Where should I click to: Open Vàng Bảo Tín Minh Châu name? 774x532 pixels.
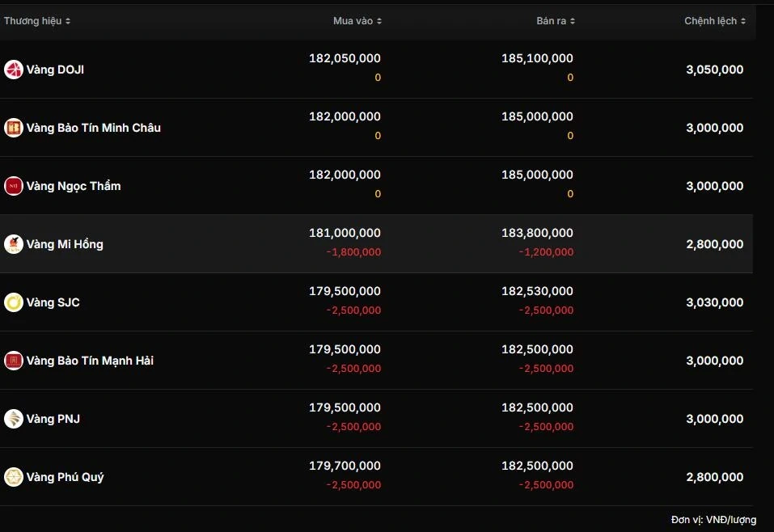pos(94,128)
